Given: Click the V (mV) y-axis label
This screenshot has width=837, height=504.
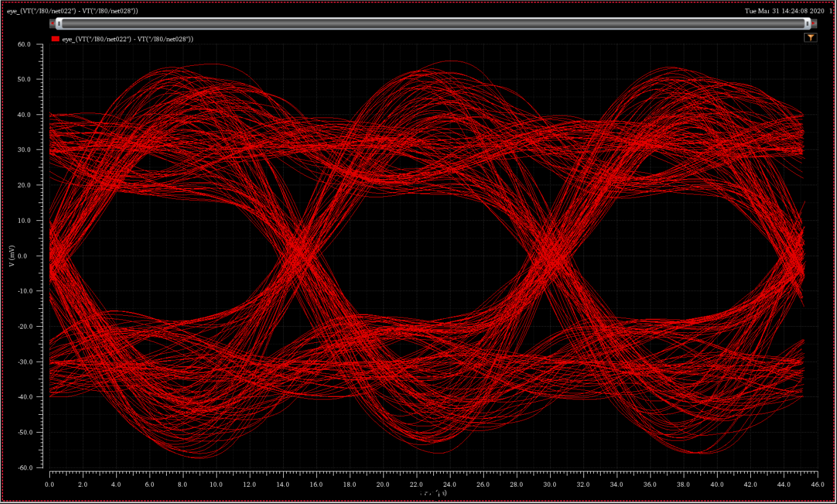Looking at the screenshot, I should (12, 255).
